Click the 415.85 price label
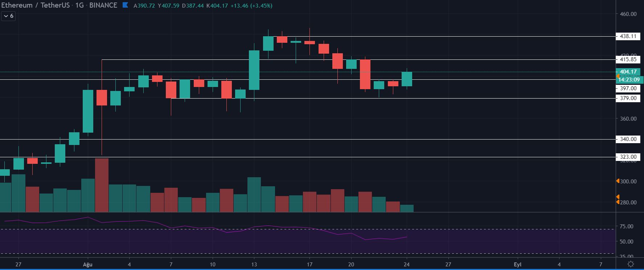 click(x=628, y=59)
